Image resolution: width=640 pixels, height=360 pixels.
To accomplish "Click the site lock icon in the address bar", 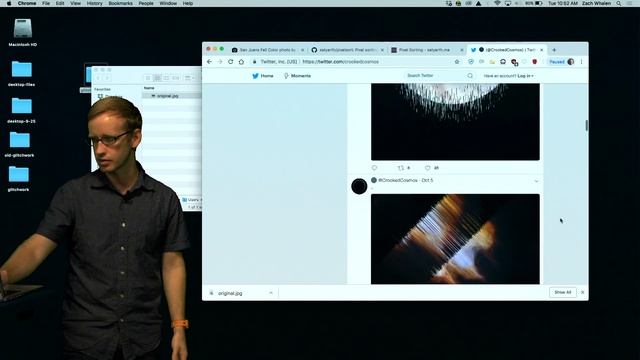I will (x=254, y=62).
